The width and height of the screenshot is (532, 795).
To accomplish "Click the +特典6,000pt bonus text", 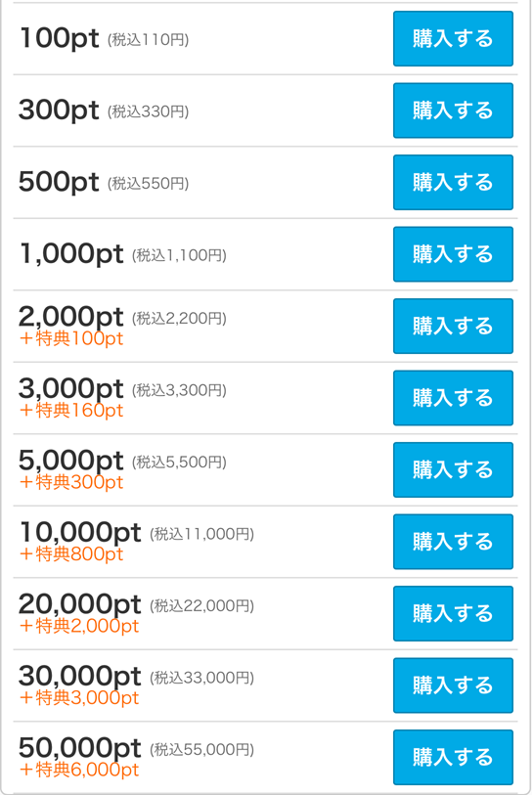I will (x=78, y=770).
